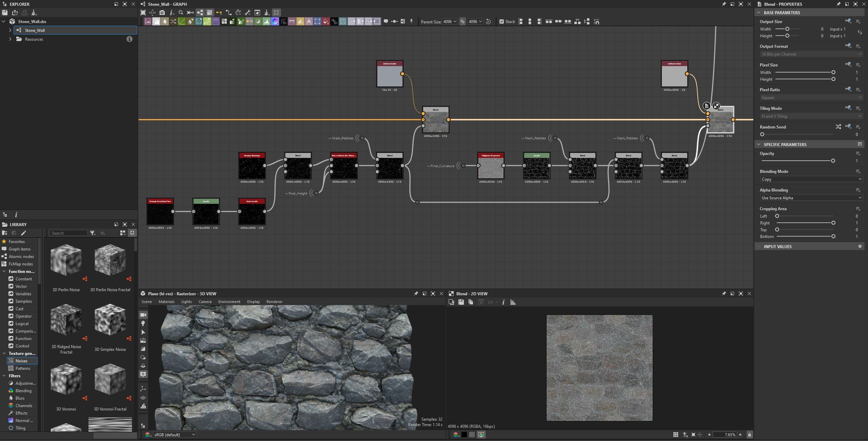This screenshot has height=441, width=868.
Task: Click the save icon in Explorer panel
Action: 5,13
